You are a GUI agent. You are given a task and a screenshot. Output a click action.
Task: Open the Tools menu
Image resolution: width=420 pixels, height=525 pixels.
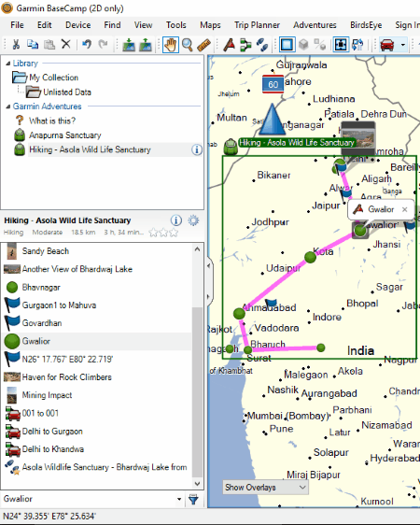pyautogui.click(x=175, y=25)
